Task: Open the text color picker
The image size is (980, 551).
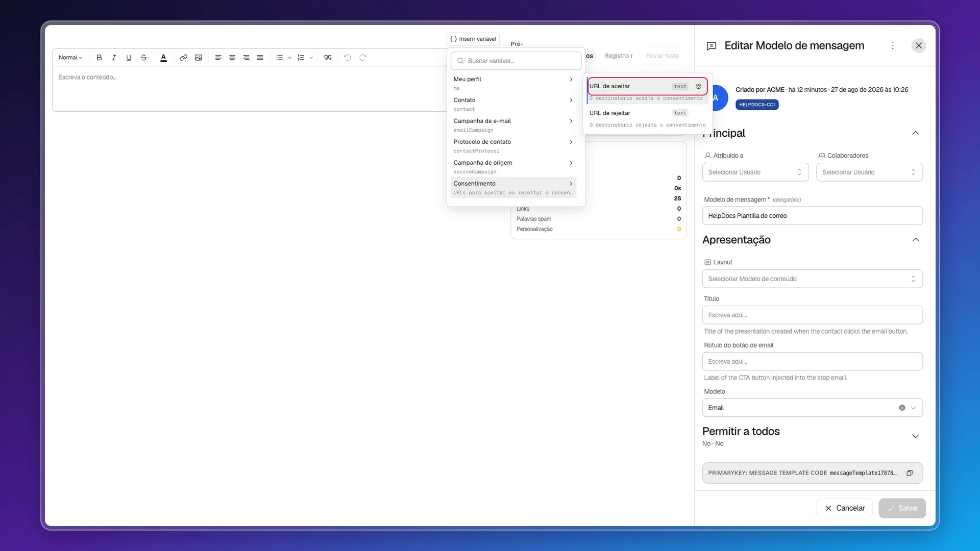Action: [x=163, y=58]
